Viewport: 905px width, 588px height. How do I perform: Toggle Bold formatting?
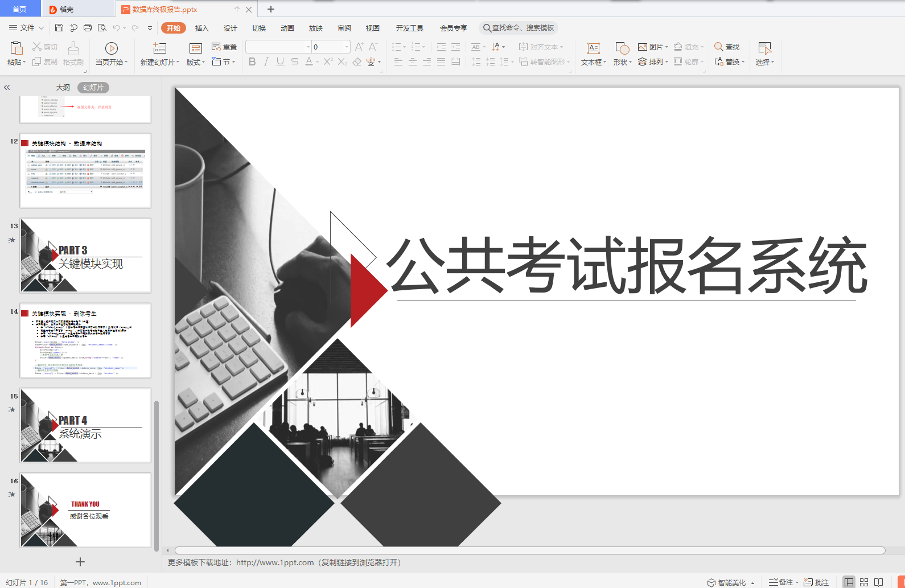point(252,61)
